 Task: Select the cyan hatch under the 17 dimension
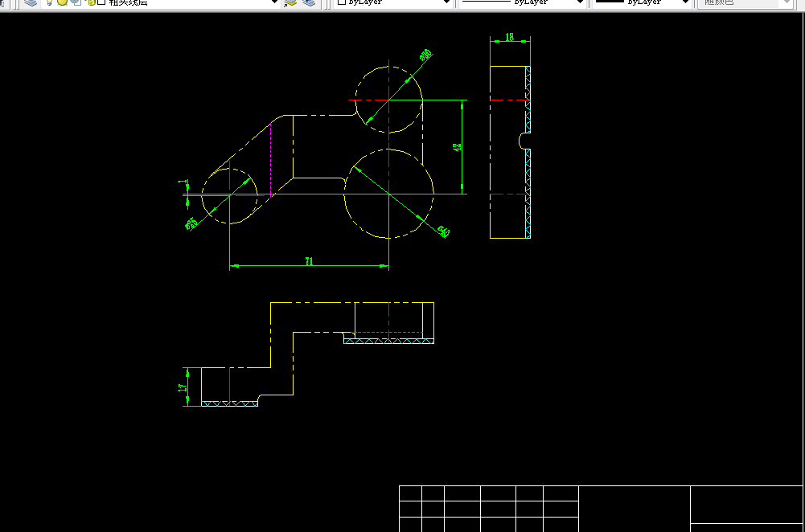229,403
